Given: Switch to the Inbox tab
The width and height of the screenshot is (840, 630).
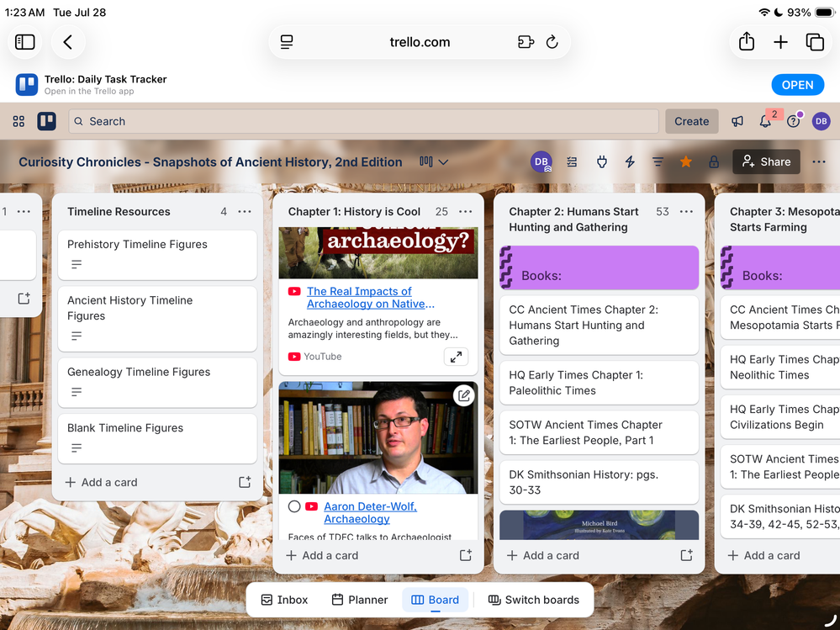Looking at the screenshot, I should 284,600.
